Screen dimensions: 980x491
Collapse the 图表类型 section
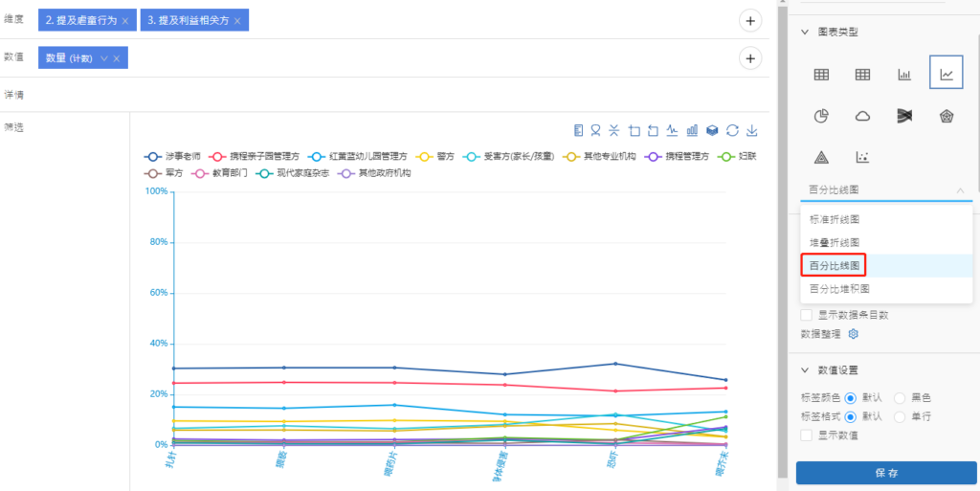pyautogui.click(x=805, y=32)
